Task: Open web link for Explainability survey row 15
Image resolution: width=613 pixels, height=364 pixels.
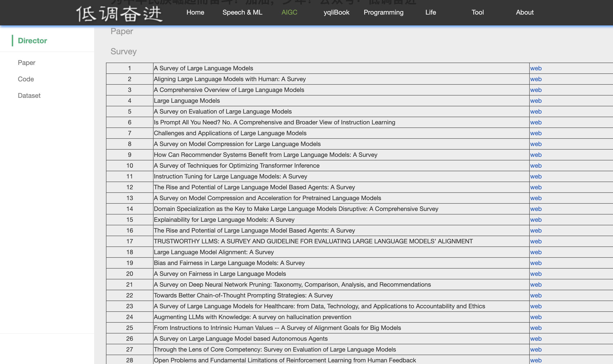Action: 535,220
